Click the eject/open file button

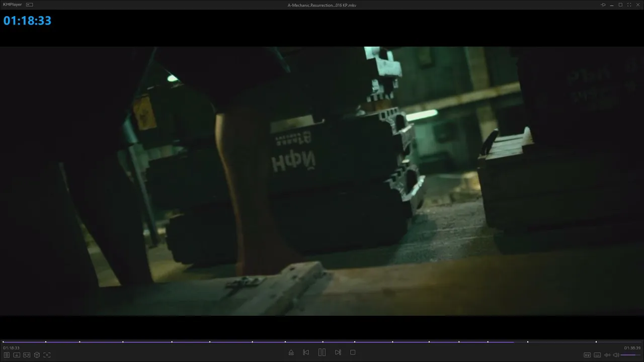click(291, 352)
